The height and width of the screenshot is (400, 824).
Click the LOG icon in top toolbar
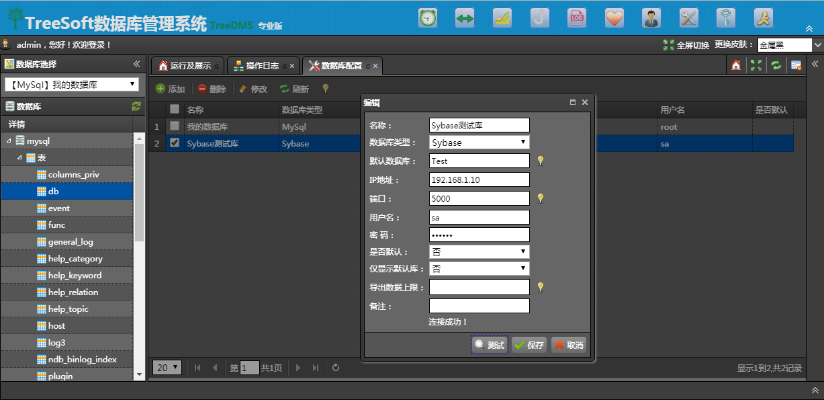point(577,18)
